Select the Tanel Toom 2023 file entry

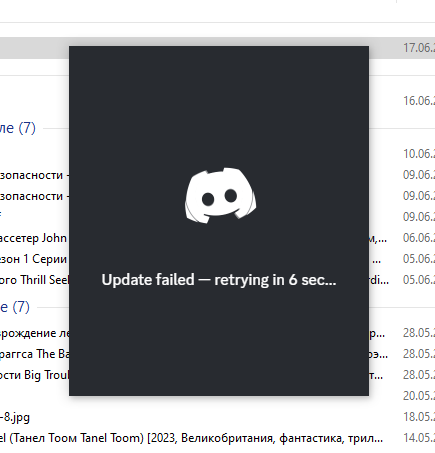[x=191, y=438]
